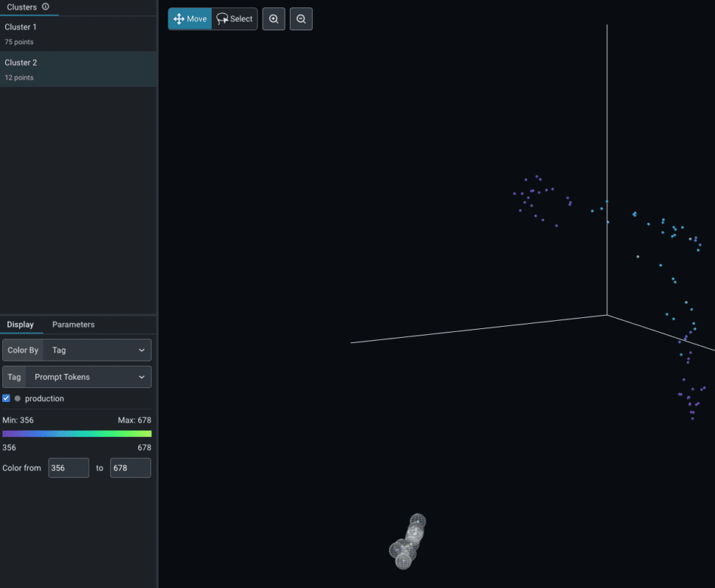Select the Clusters tab header
The width and height of the screenshot is (715, 588).
click(21, 7)
